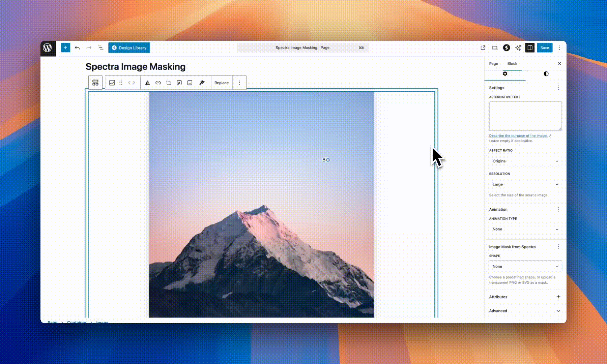Click the crop image tool
Viewport: 607px width, 364px height.
point(169,83)
